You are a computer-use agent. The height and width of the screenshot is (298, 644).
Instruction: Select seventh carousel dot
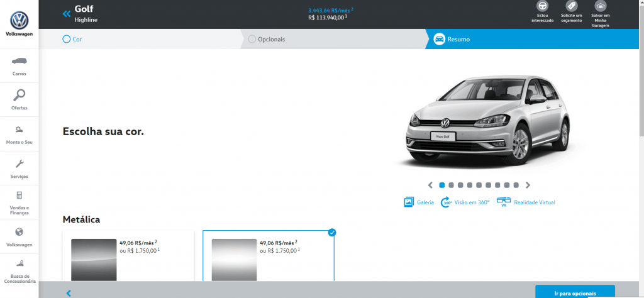497,185
